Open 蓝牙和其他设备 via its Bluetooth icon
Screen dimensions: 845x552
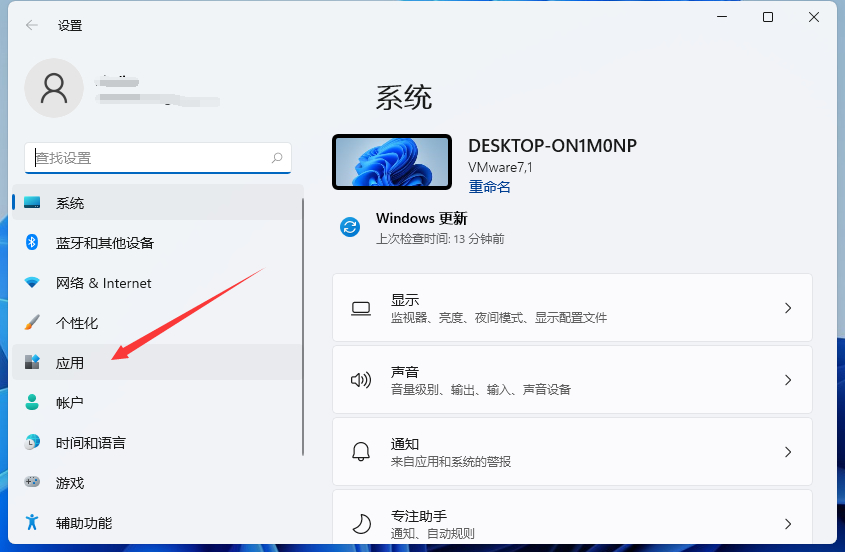pos(32,243)
